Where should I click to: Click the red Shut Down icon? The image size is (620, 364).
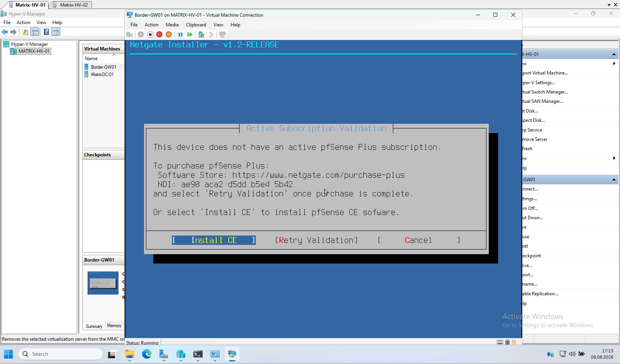coord(159,35)
